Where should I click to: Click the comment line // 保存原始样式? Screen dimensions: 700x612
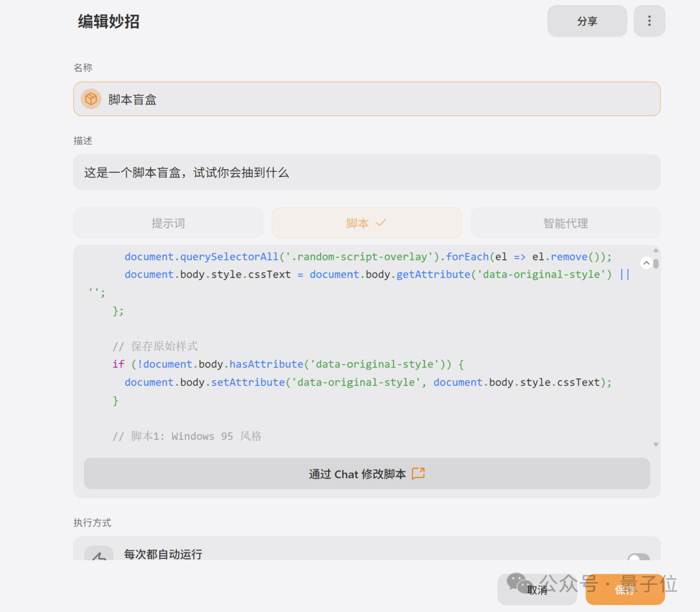[155, 346]
